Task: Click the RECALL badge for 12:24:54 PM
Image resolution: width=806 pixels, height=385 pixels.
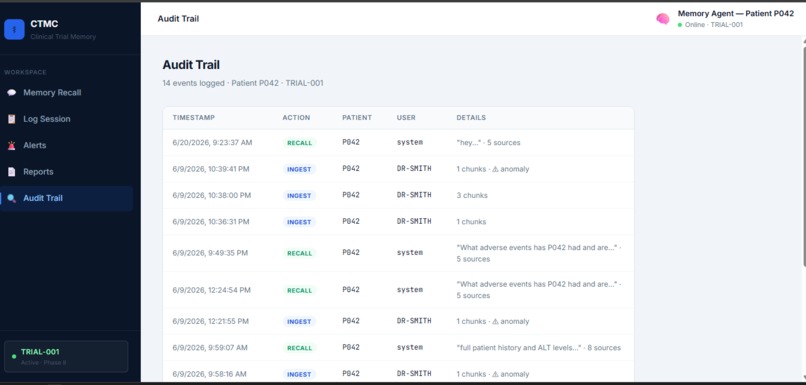Action: 299,290
